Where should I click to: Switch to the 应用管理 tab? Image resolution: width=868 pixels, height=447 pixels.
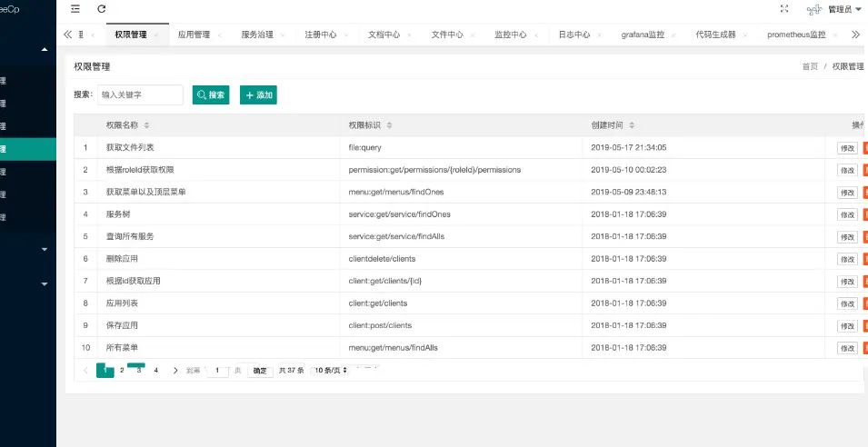pyautogui.click(x=194, y=35)
